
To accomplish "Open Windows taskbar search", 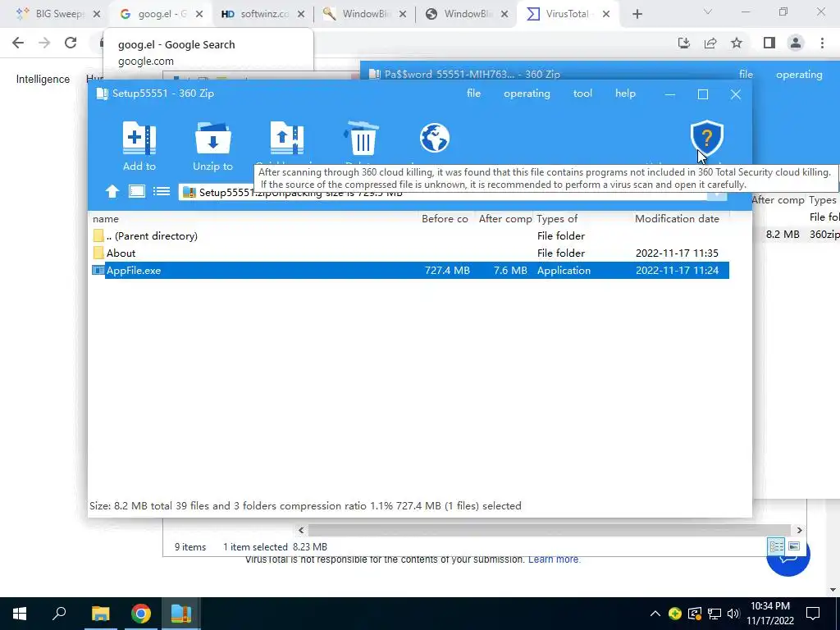I will tap(59, 614).
